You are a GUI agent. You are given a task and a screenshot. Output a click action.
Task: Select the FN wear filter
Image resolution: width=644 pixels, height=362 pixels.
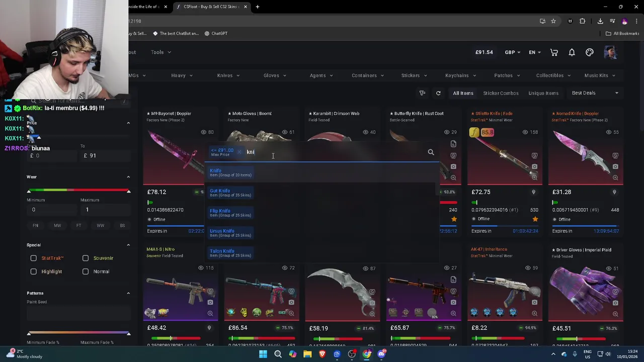click(35, 225)
